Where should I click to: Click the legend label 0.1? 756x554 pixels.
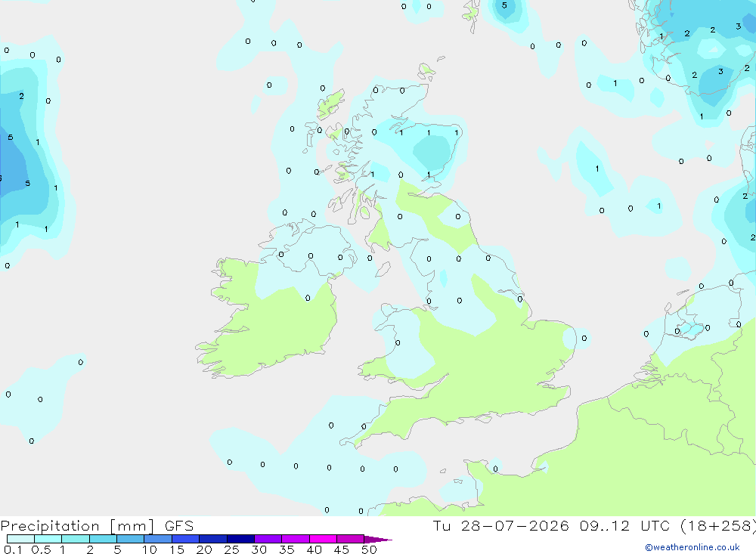click(x=13, y=549)
